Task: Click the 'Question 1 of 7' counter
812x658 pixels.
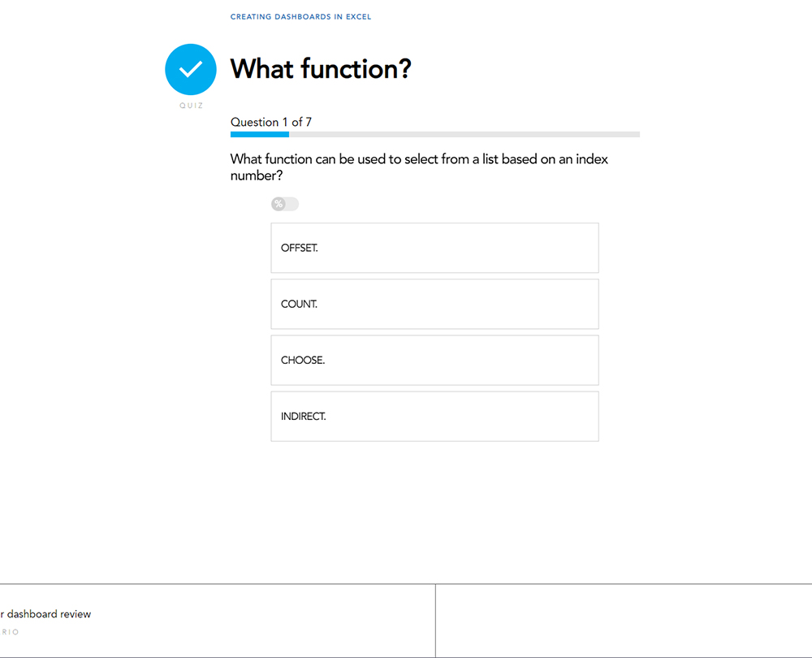Action: coord(271,122)
